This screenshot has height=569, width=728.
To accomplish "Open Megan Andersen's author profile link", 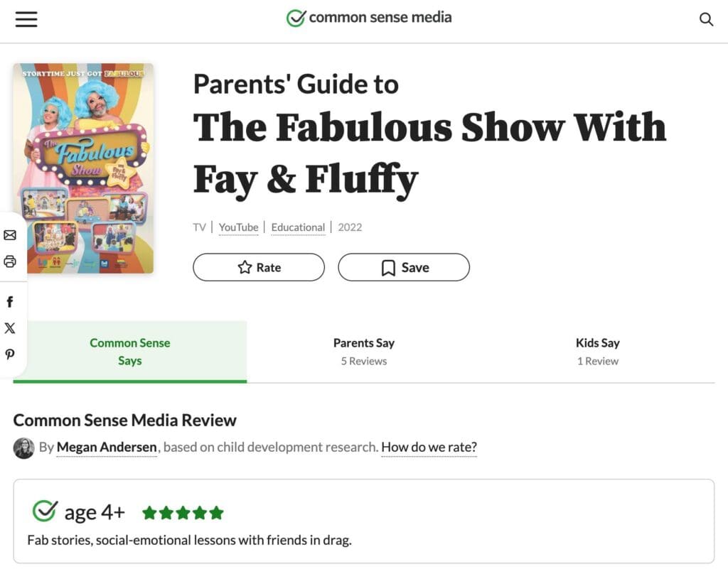I will point(107,448).
